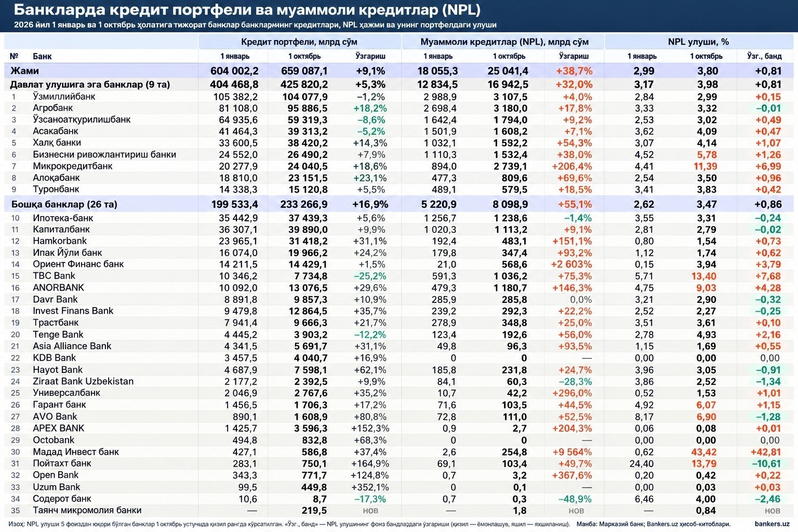Click the Hamkorbank row name
798x532 pixels.
point(60,241)
